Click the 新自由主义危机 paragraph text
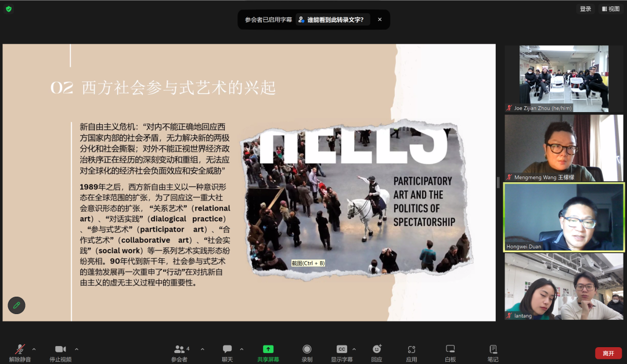 click(x=155, y=149)
